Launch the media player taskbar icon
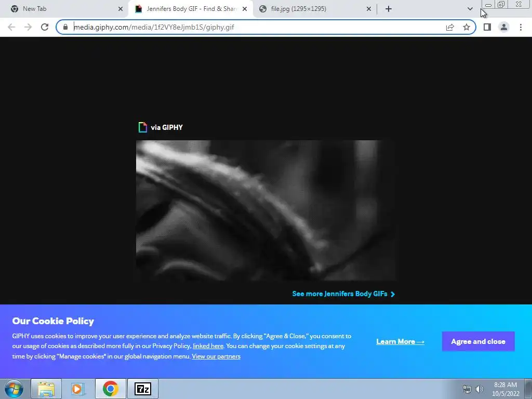 pos(78,389)
